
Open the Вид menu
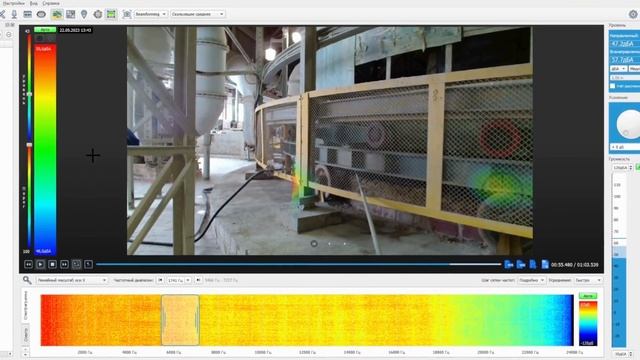(x=34, y=3)
